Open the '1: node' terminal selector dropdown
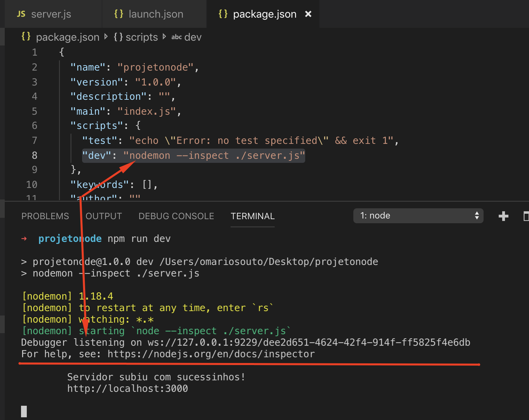 pyautogui.click(x=418, y=215)
